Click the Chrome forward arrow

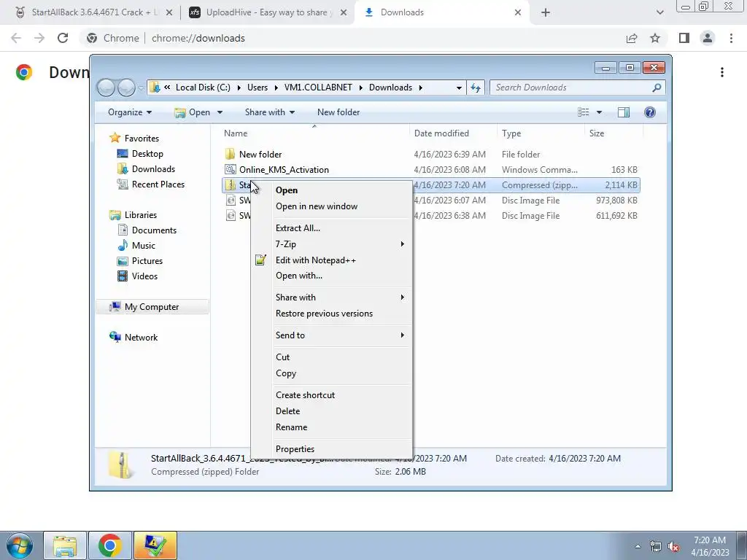[39, 38]
